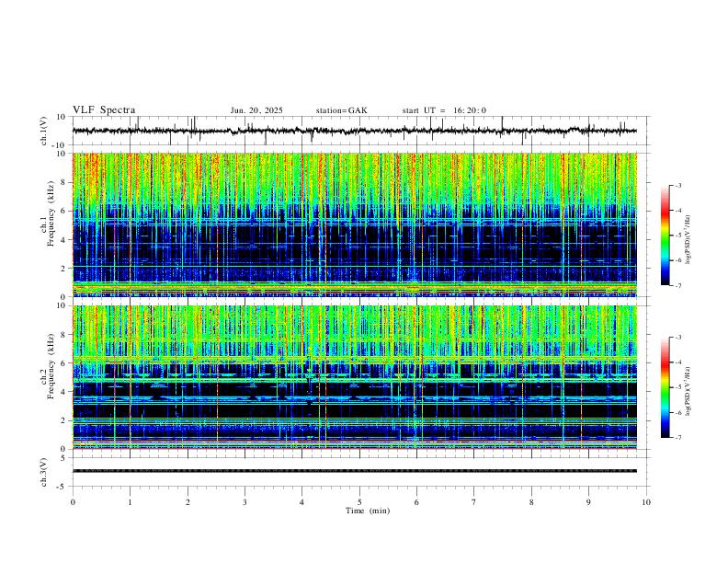728x563 pixels.
Task: Click the "station=GAK" header label
Action: coord(341,110)
